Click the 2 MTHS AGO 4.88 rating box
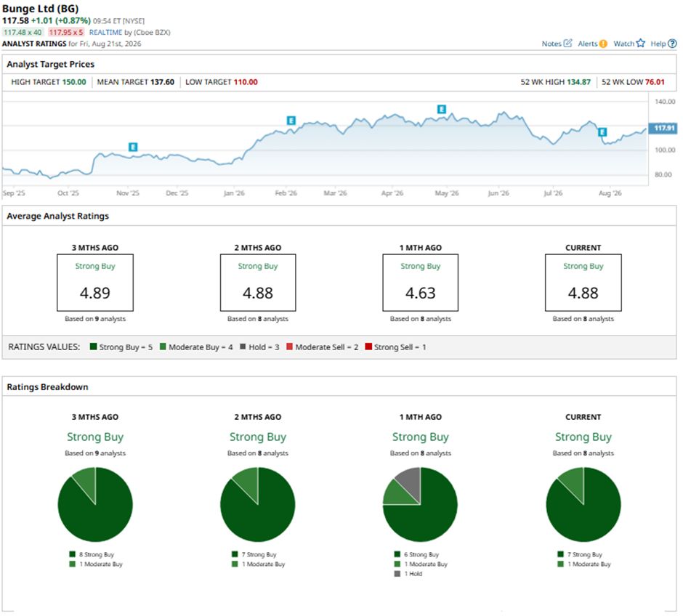 (258, 283)
